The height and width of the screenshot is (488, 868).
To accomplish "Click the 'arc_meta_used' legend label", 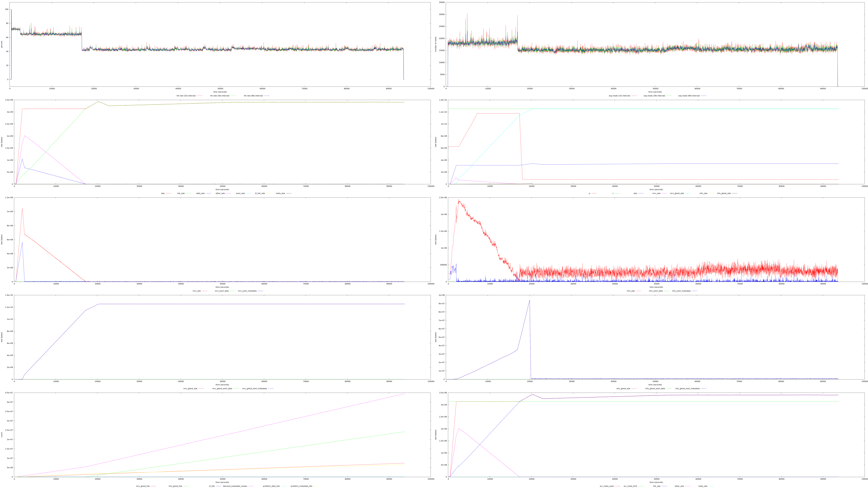I will pyautogui.click(x=606, y=486).
